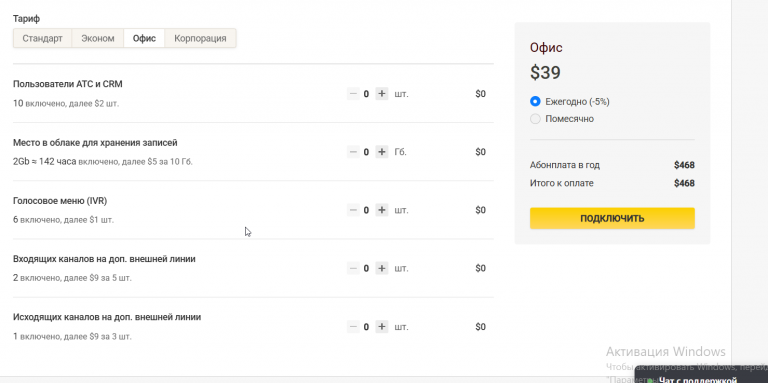The height and width of the screenshot is (383, 768).
Task: Add outgoing channels with plus button
Action: pos(382,327)
